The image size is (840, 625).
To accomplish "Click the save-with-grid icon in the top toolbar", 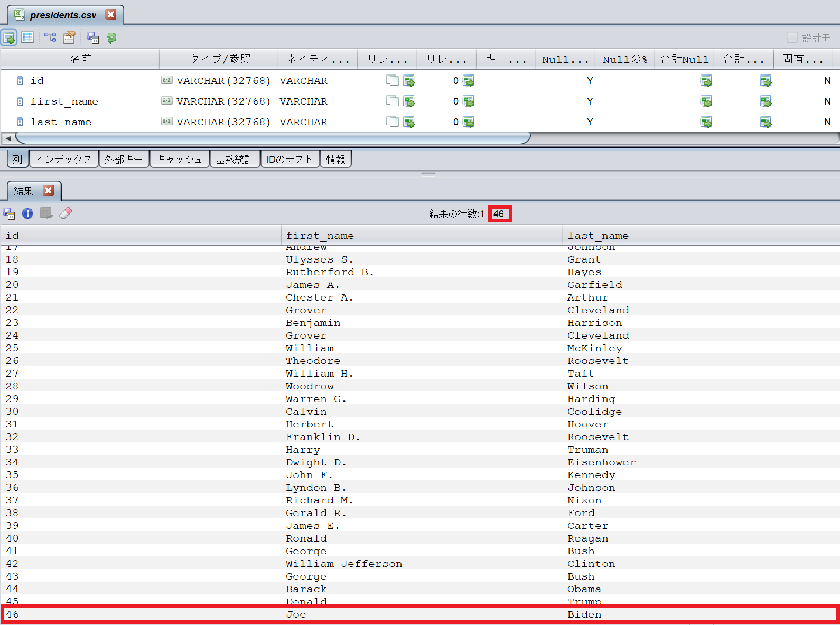I will [x=93, y=38].
